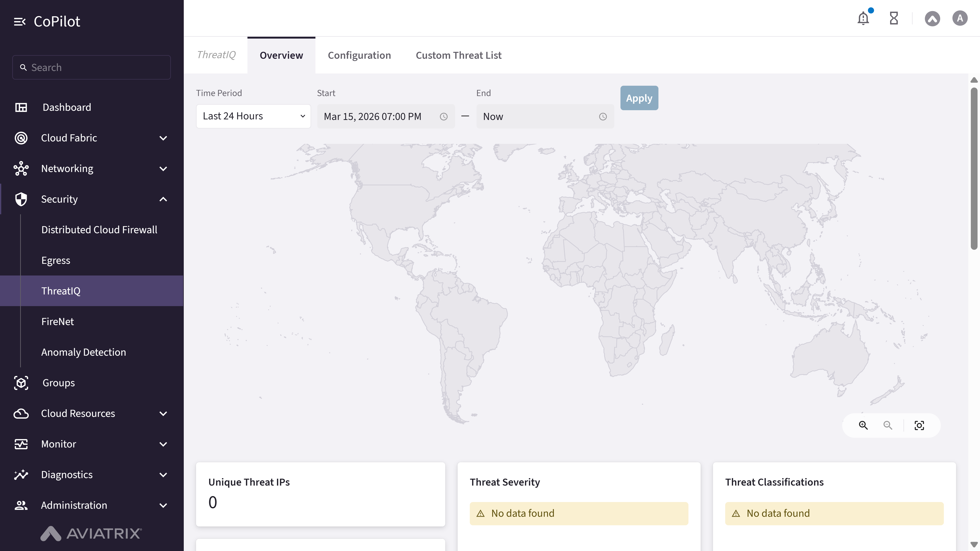Click the Cloud Resources cloud icon

pos(21,413)
